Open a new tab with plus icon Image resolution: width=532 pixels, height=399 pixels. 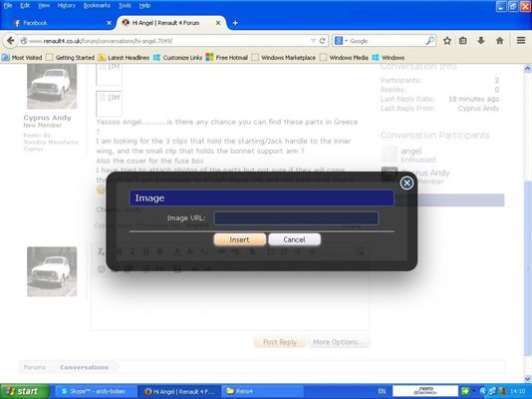pyautogui.click(x=235, y=23)
